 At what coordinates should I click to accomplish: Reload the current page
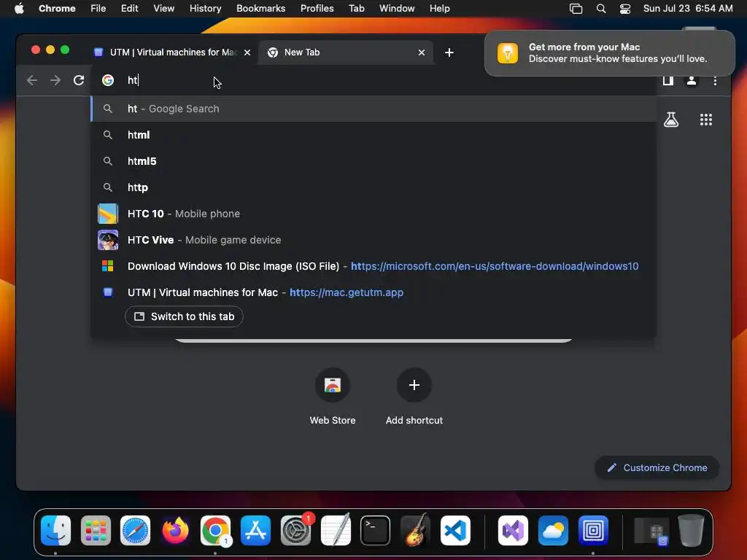(79, 80)
